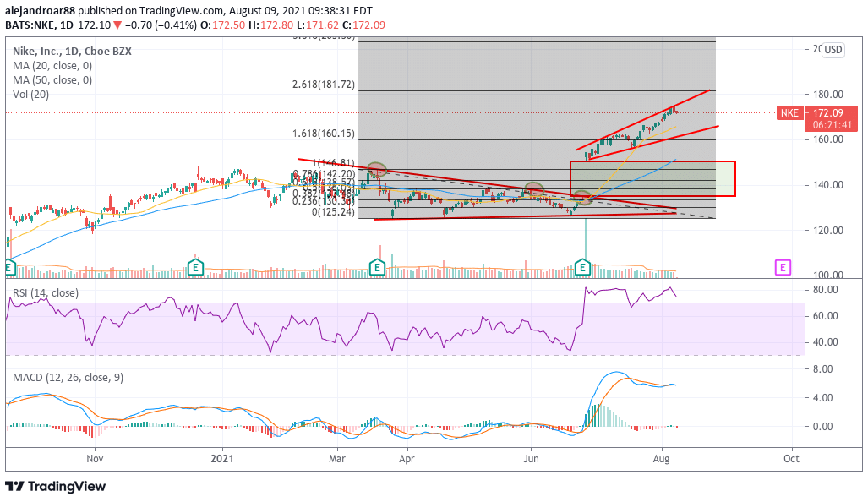The height and width of the screenshot is (502, 868).
Task: Click the 2.618(181.72) Fibonacci level label
Action: [324, 85]
